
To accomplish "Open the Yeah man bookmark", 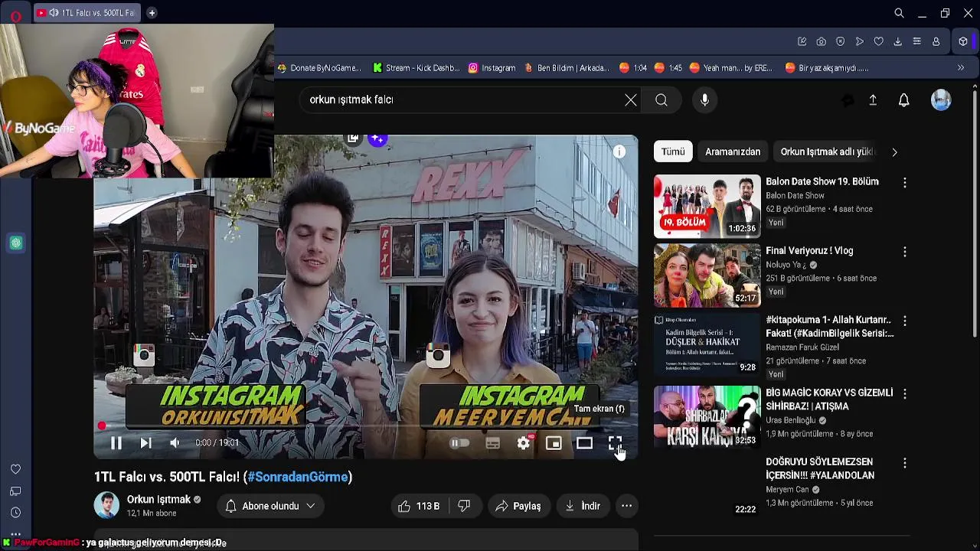I will point(731,67).
